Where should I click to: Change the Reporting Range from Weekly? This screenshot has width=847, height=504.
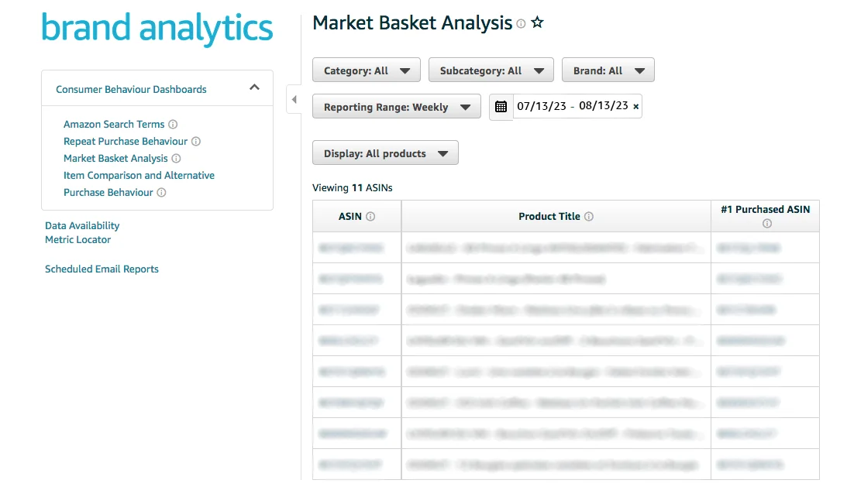point(396,107)
